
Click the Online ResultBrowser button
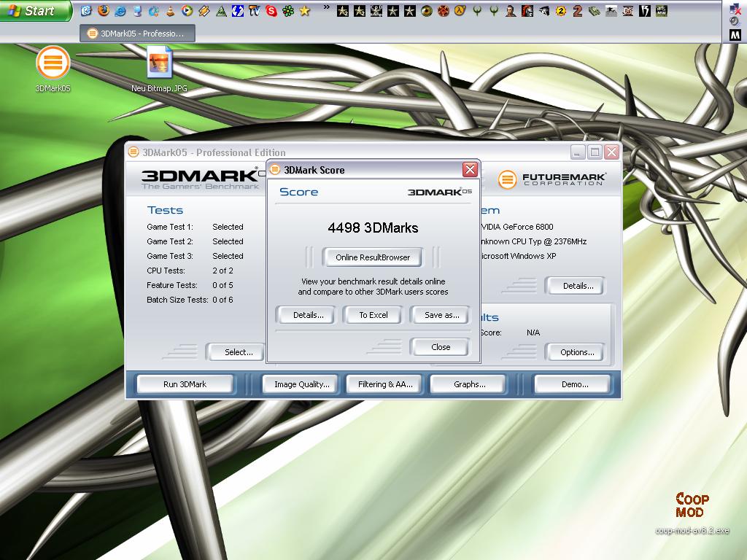[373, 257]
